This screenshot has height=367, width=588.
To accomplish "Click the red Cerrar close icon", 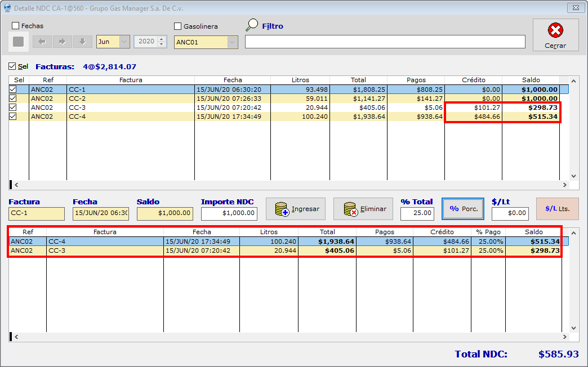I will pos(555,30).
